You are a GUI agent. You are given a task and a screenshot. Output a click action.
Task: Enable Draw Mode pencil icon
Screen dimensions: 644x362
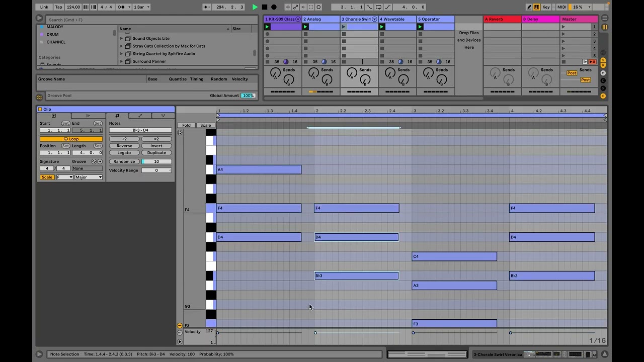529,7
